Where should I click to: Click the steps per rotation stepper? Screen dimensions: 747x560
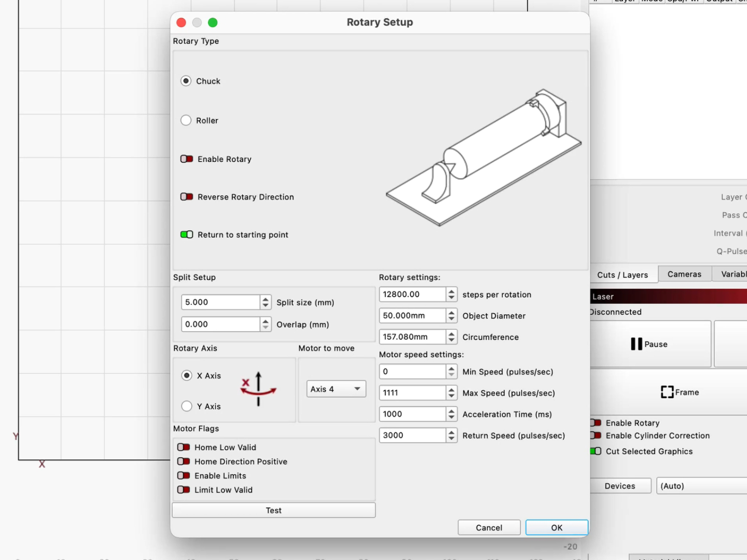(x=451, y=294)
